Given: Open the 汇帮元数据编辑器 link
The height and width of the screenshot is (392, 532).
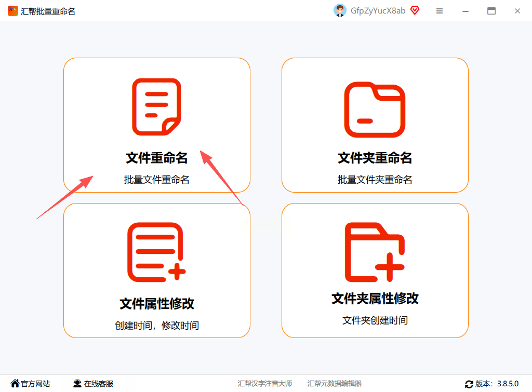Looking at the screenshot, I should 334,383.
